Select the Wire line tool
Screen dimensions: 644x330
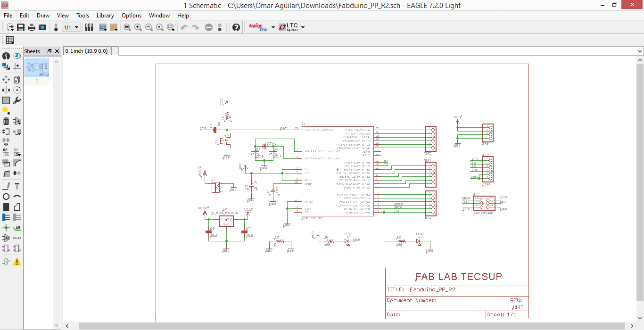[x=6, y=186]
